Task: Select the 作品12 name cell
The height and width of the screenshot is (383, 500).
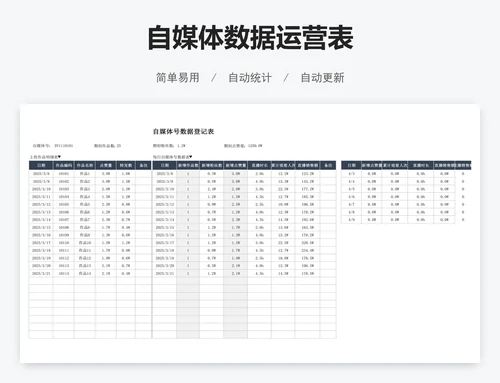Action: 85,258
